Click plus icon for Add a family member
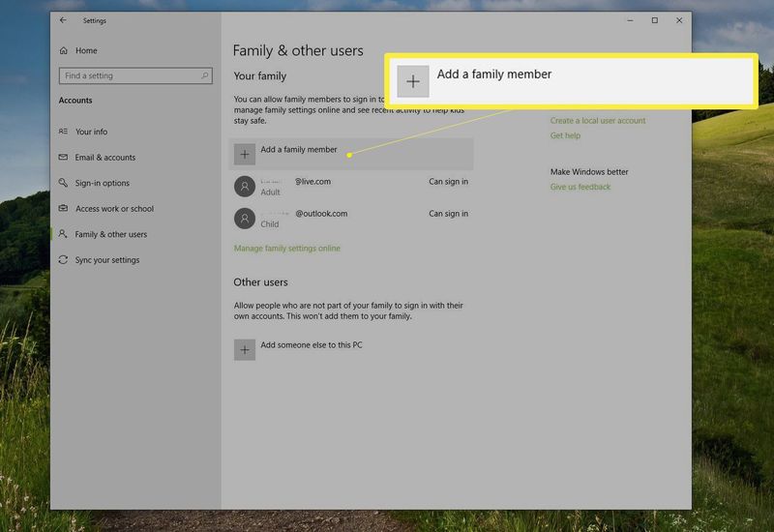The image size is (774, 532). pyautogui.click(x=245, y=155)
